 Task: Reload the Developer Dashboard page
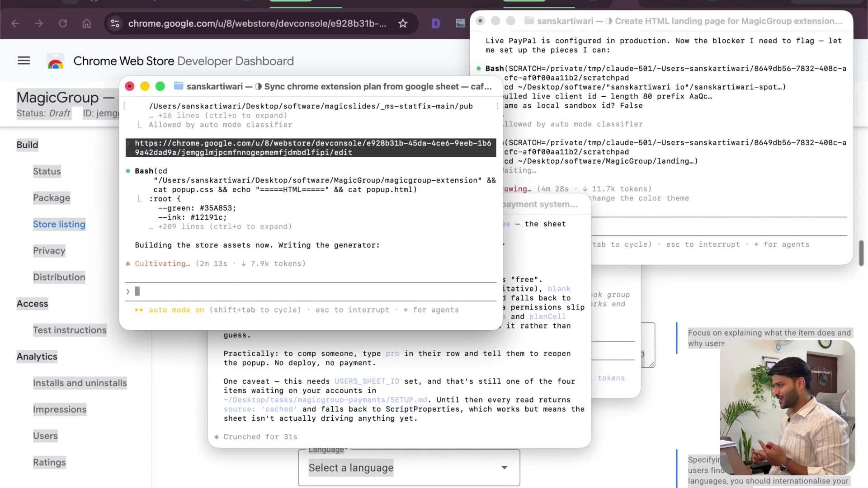coord(63,23)
